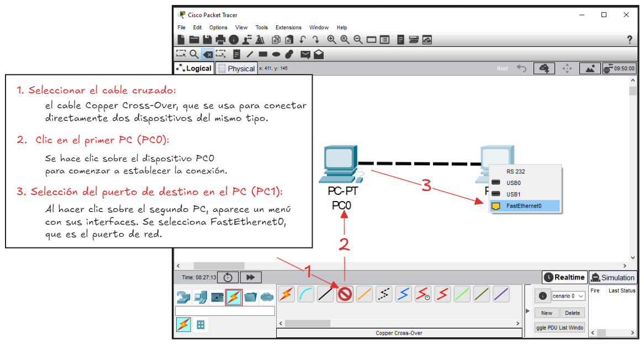The height and width of the screenshot is (344, 644).
Task: Choose the Connections category lightning icon
Action: point(234,297)
